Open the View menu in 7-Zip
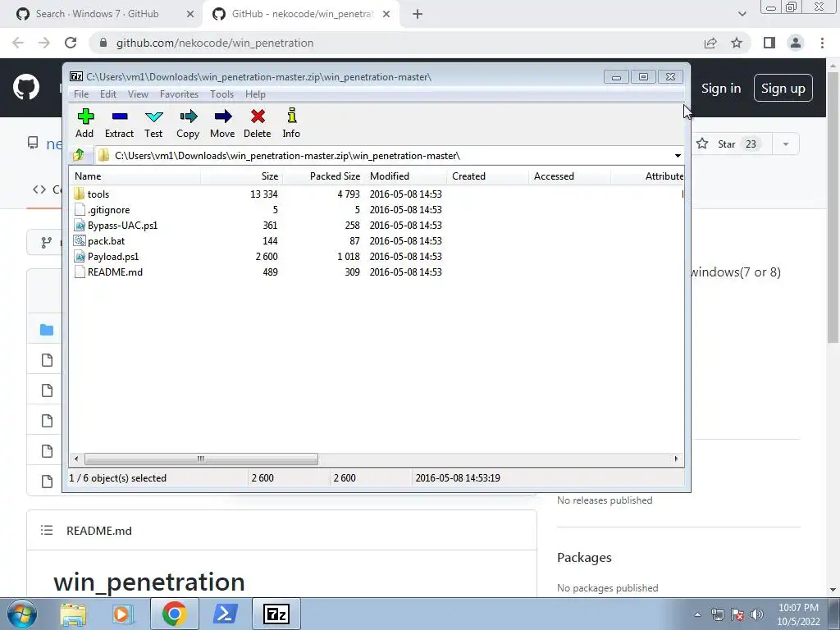 pyautogui.click(x=138, y=94)
